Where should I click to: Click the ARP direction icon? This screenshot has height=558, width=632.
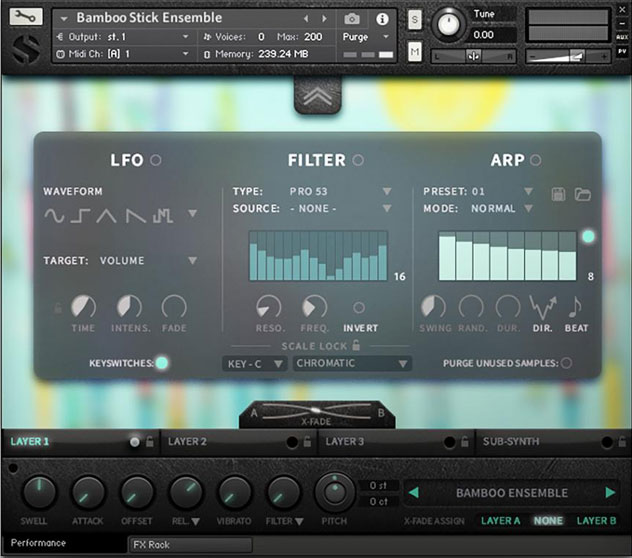point(543,307)
